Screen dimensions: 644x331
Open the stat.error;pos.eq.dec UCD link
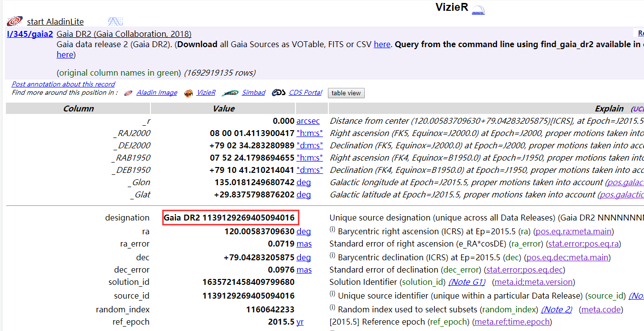(x=524, y=270)
